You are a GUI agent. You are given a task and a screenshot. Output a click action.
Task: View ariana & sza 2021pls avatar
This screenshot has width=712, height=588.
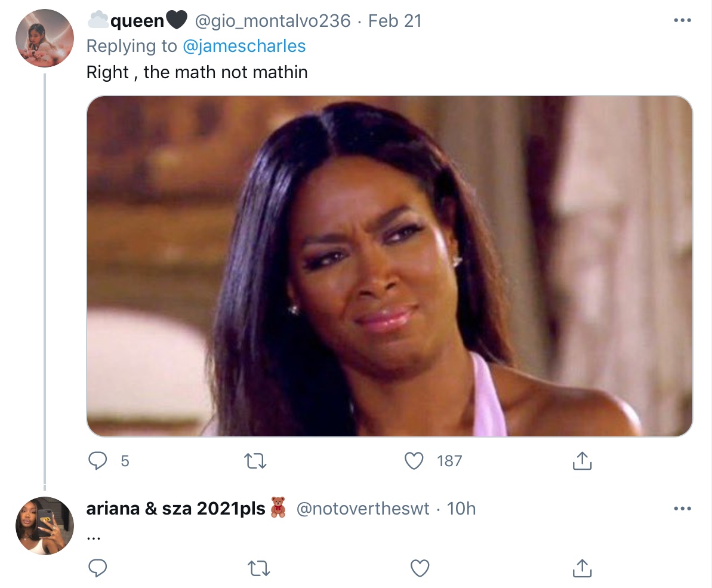[45, 526]
